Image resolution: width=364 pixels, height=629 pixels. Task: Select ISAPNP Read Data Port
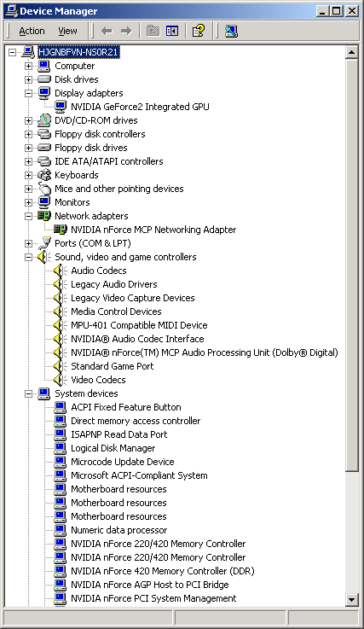119,434
